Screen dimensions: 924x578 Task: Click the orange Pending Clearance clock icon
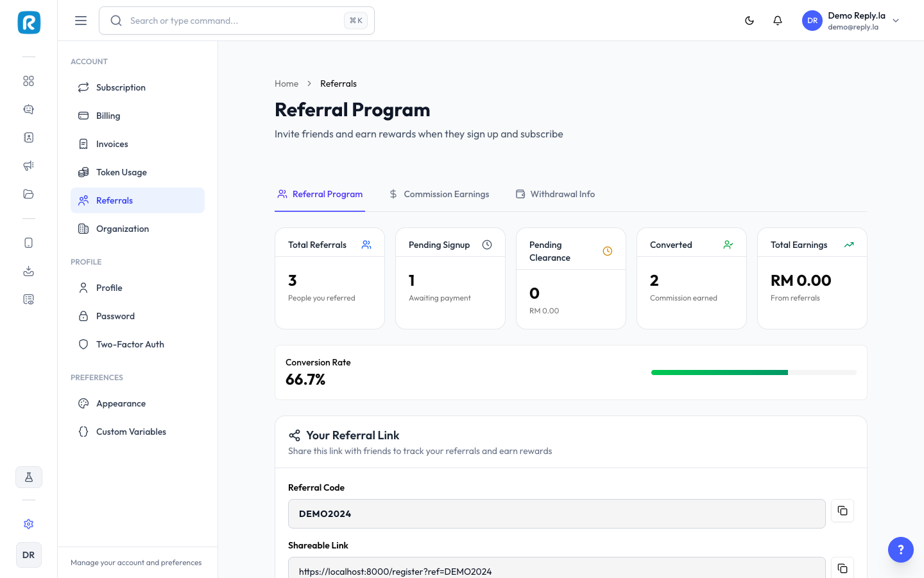point(608,251)
